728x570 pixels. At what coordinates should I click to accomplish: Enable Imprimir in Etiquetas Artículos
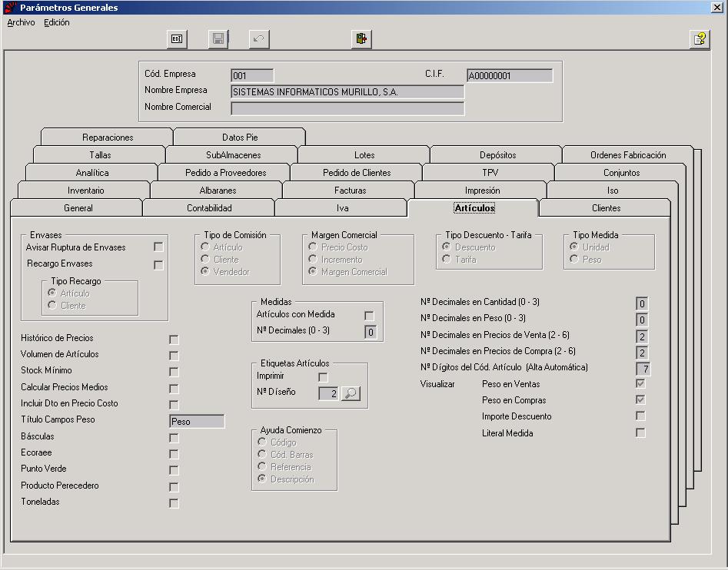[323, 377]
